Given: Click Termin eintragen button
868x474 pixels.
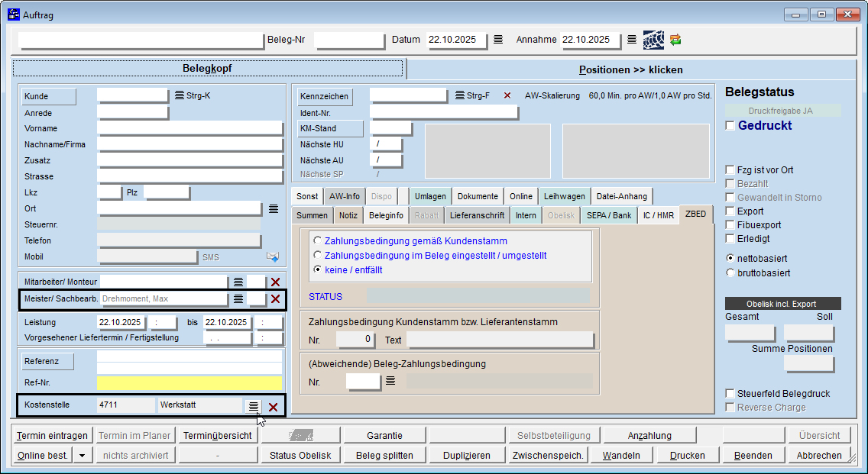Looking at the screenshot, I should coord(52,436).
